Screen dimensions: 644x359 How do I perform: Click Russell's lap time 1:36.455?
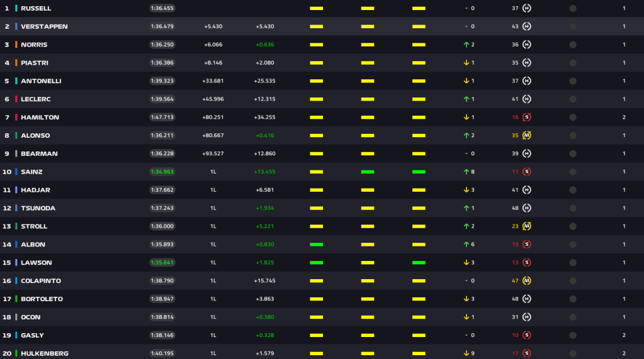162,8
